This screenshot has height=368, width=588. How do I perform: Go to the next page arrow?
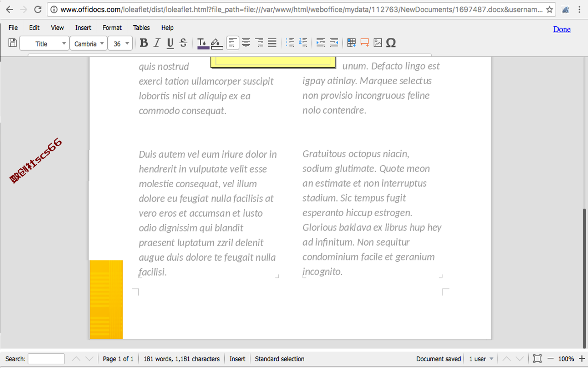(520, 359)
